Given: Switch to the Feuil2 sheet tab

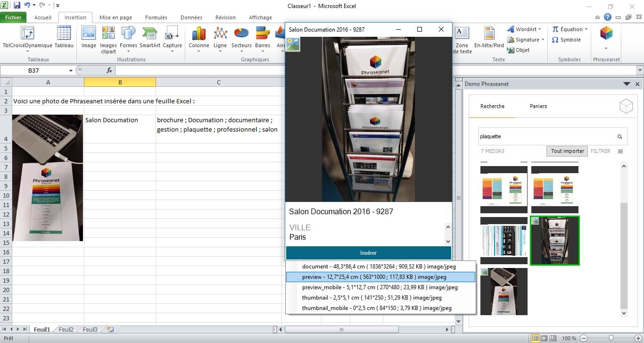Looking at the screenshot, I should [x=66, y=330].
